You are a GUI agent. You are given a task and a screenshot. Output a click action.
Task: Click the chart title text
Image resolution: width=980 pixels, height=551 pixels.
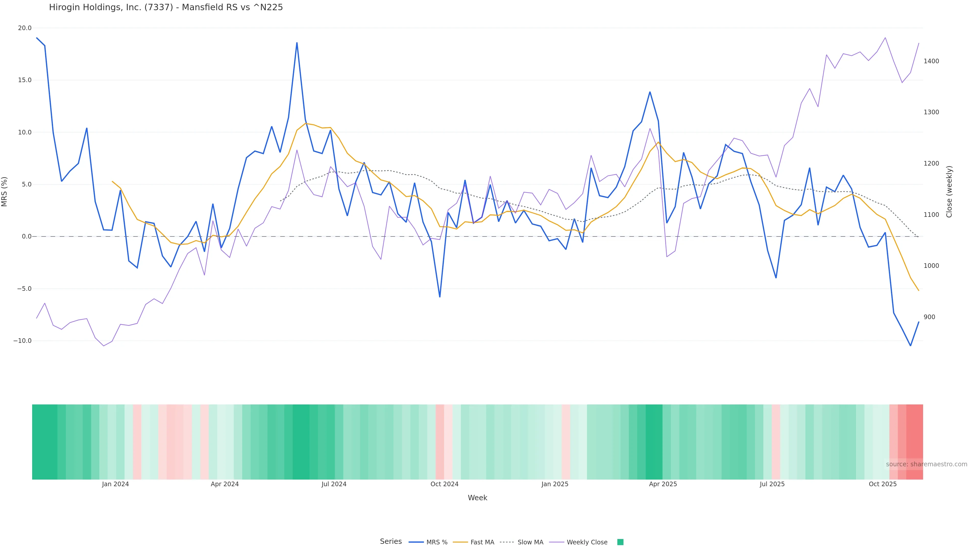click(166, 8)
